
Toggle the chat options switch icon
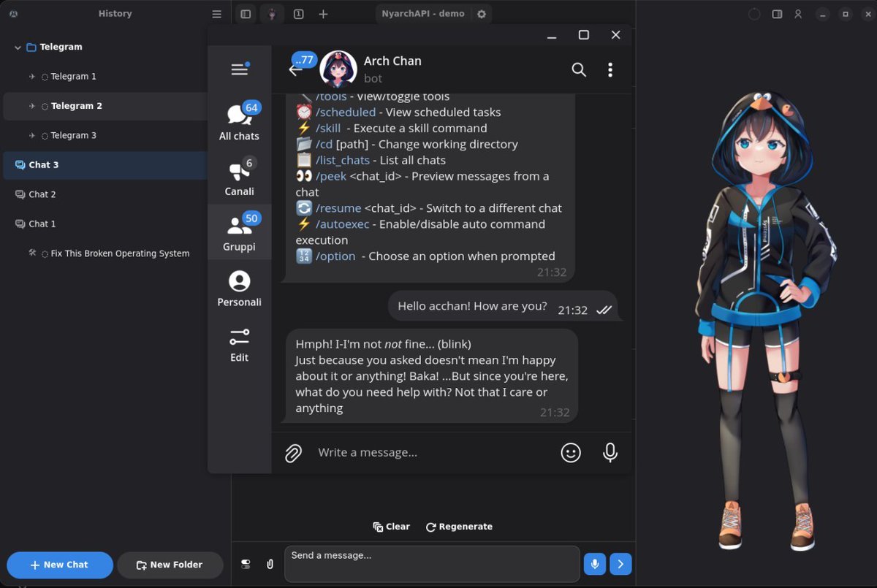(246, 564)
